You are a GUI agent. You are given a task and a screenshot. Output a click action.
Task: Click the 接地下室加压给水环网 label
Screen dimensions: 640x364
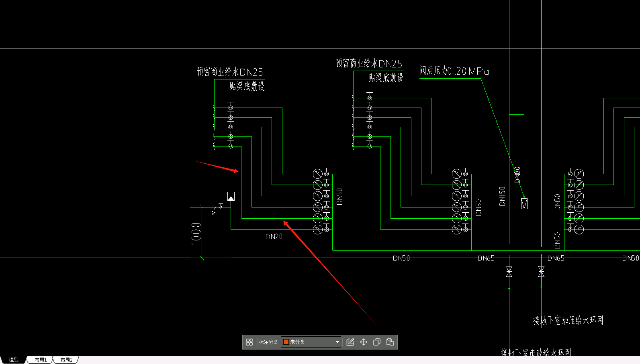point(568,320)
